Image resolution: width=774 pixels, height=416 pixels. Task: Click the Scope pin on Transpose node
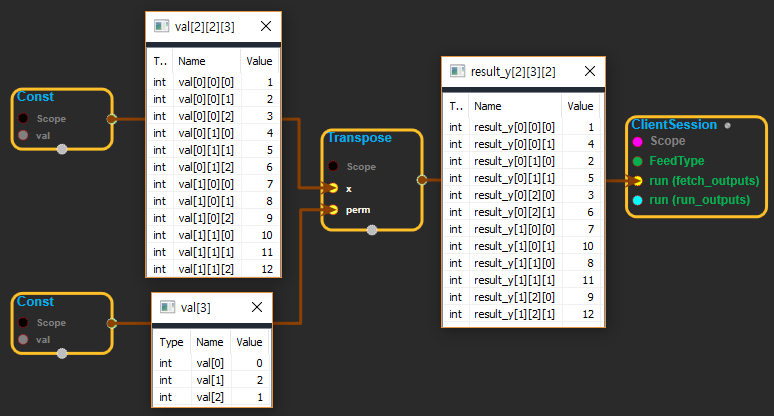333,167
